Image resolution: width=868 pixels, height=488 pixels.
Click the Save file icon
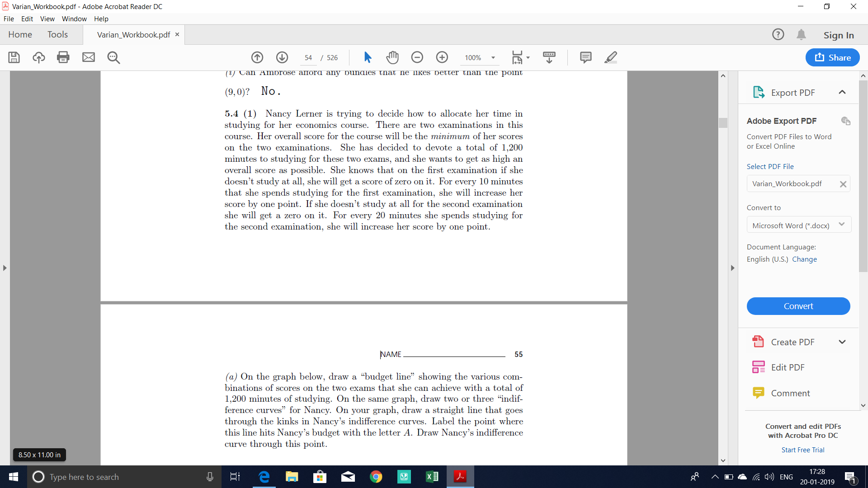pos(14,57)
